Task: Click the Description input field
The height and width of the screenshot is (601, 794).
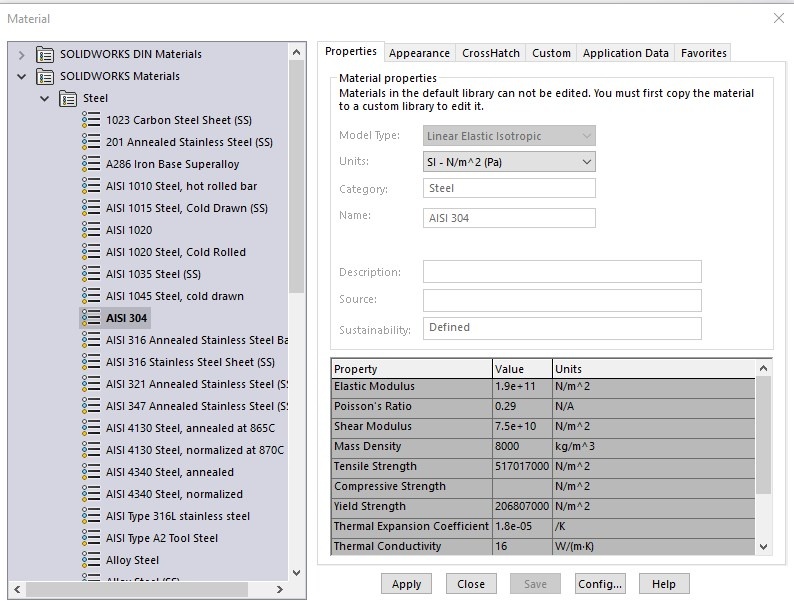Action: coord(563,272)
